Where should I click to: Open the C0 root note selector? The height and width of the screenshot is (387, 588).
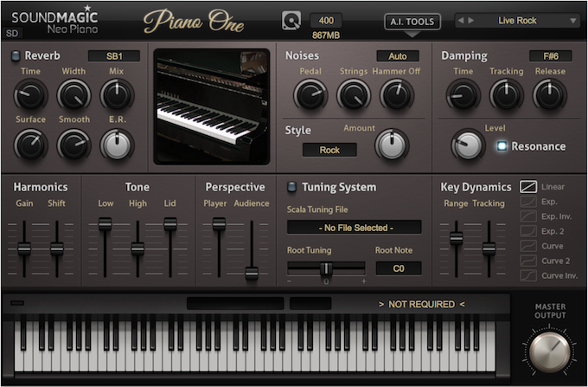pos(399,268)
